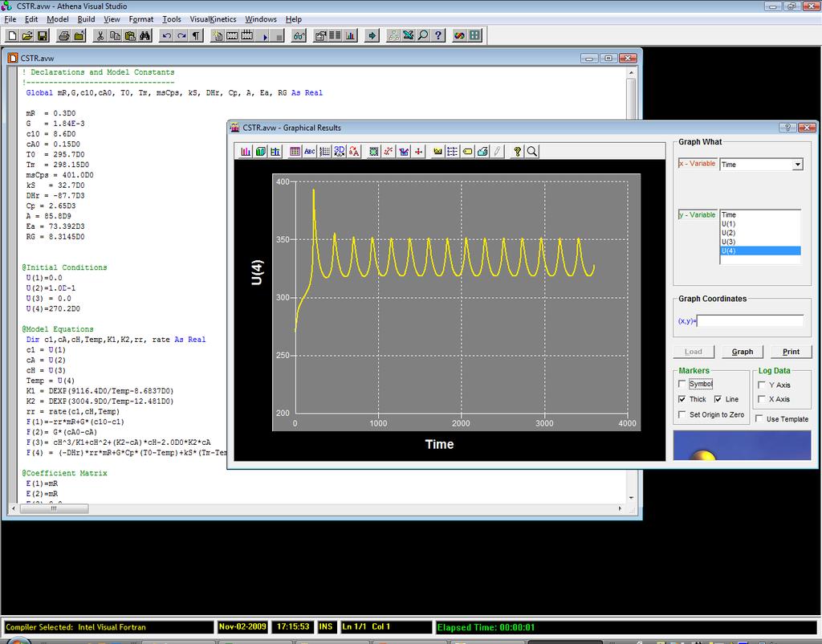Click the data table icon in graph toolbar

295,152
